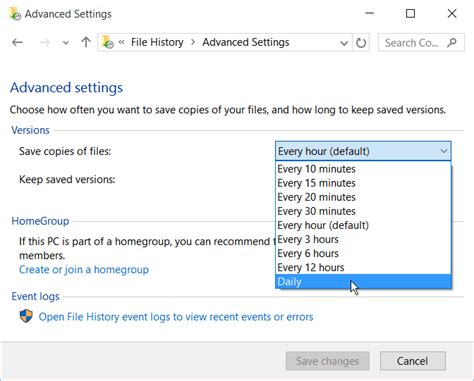Click the File History folder icon in address bar
Viewport: 474px width, 381px height.
click(x=107, y=42)
